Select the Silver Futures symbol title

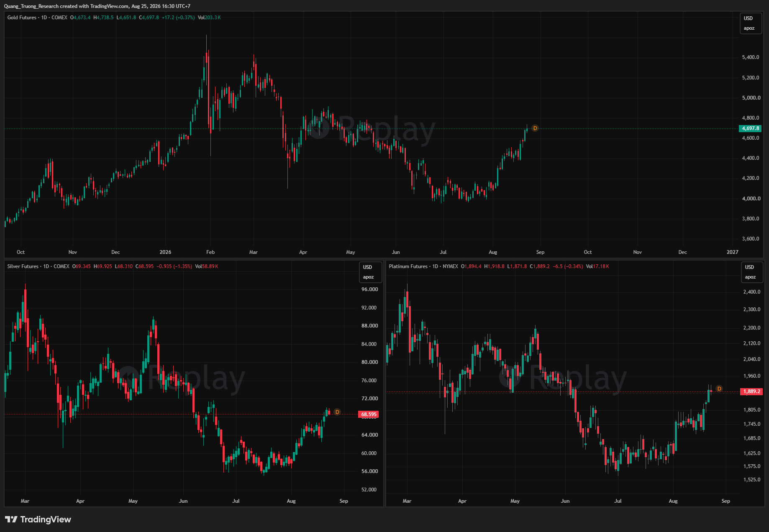click(x=23, y=266)
